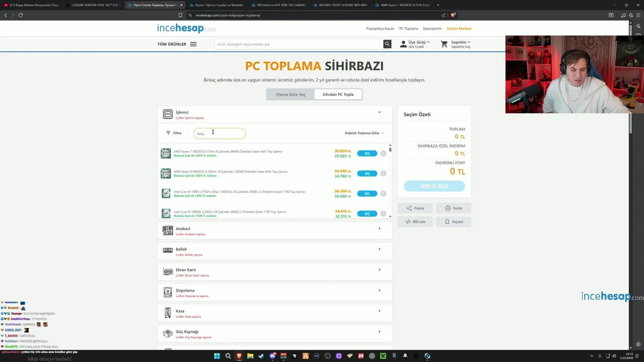Open Steam from the taskbar
The image size is (644, 362).
tap(261, 356)
